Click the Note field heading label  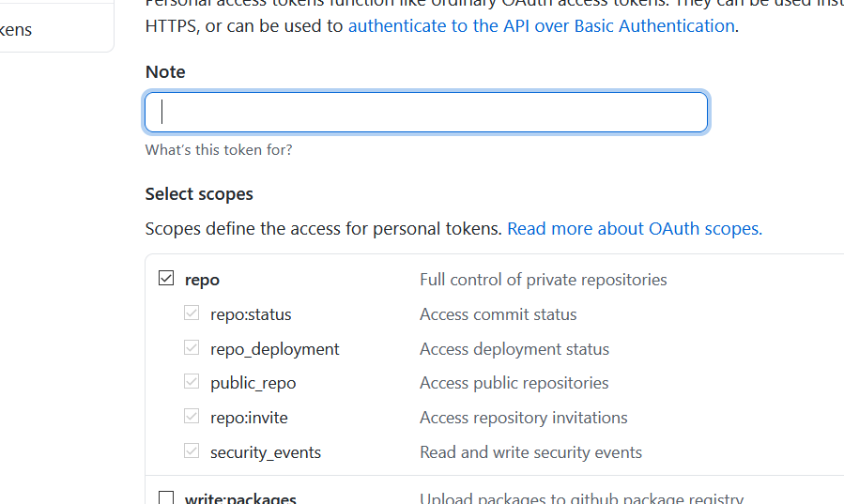click(x=165, y=72)
